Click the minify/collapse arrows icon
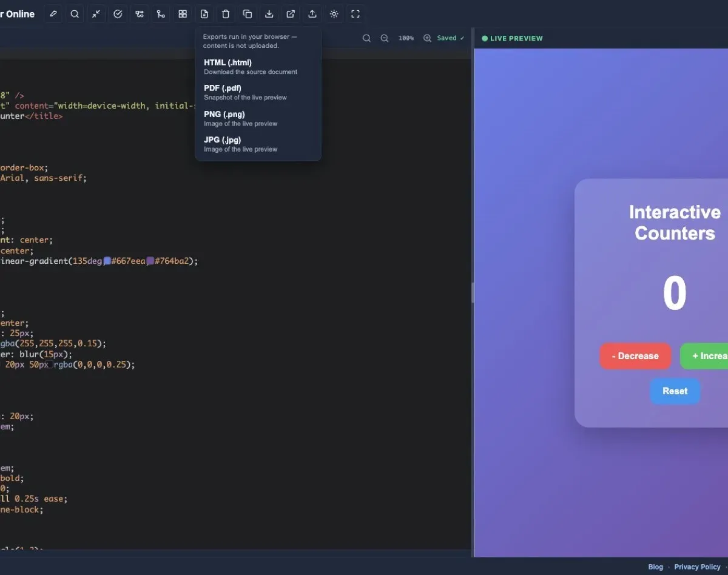This screenshot has height=575, width=728. pyautogui.click(x=96, y=14)
